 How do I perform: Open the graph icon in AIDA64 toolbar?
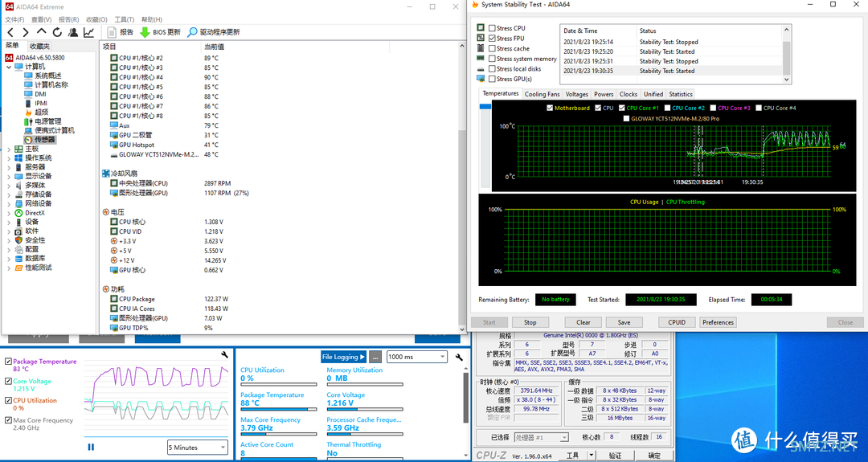88,33
